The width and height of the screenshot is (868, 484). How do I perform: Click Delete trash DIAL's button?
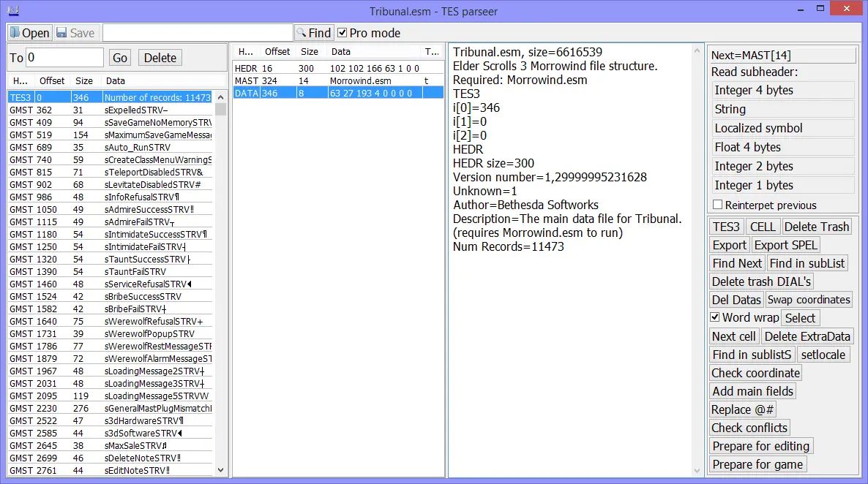coord(761,281)
